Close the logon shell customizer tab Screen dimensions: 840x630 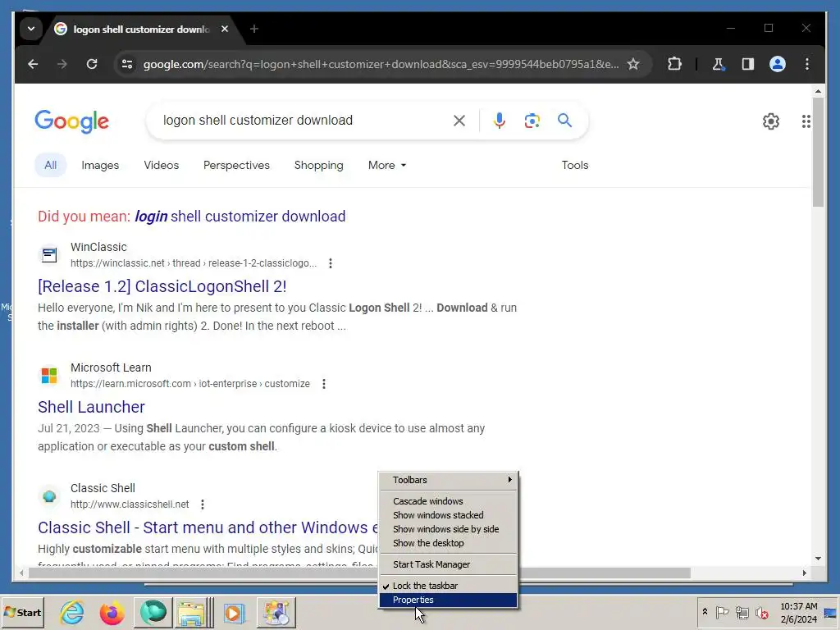225,29
